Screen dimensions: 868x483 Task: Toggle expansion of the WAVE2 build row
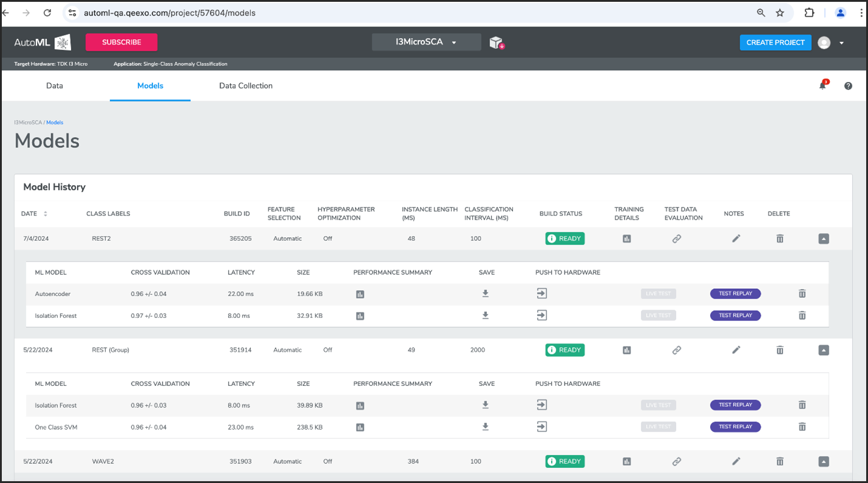(x=824, y=462)
